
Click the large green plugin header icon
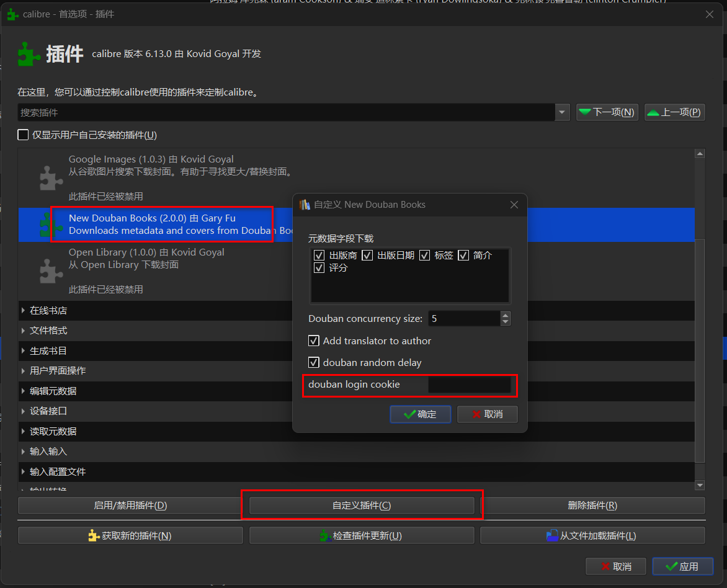coord(29,54)
